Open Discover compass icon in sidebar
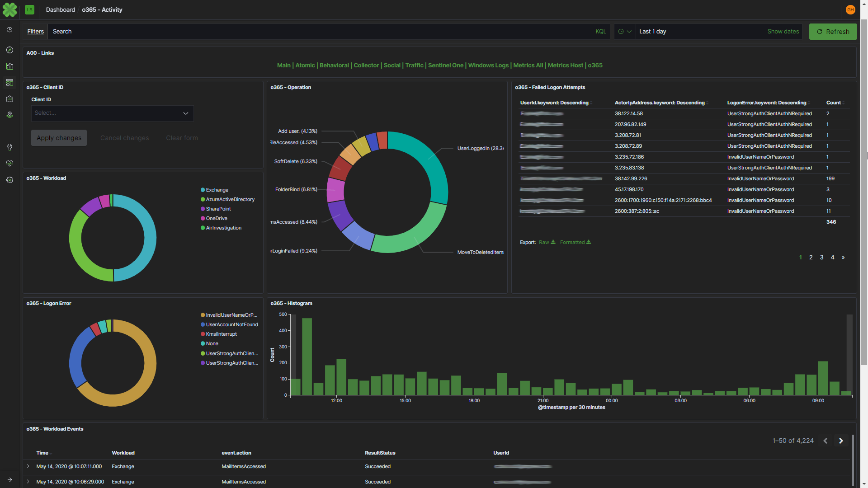The width and height of the screenshot is (868, 488). pos(9,50)
